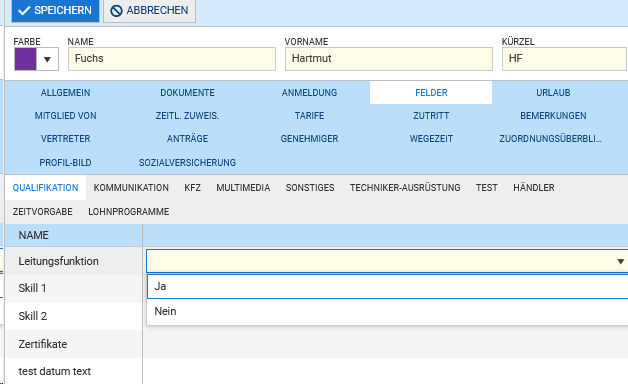Select the test datum text row

pyautogui.click(x=316, y=371)
